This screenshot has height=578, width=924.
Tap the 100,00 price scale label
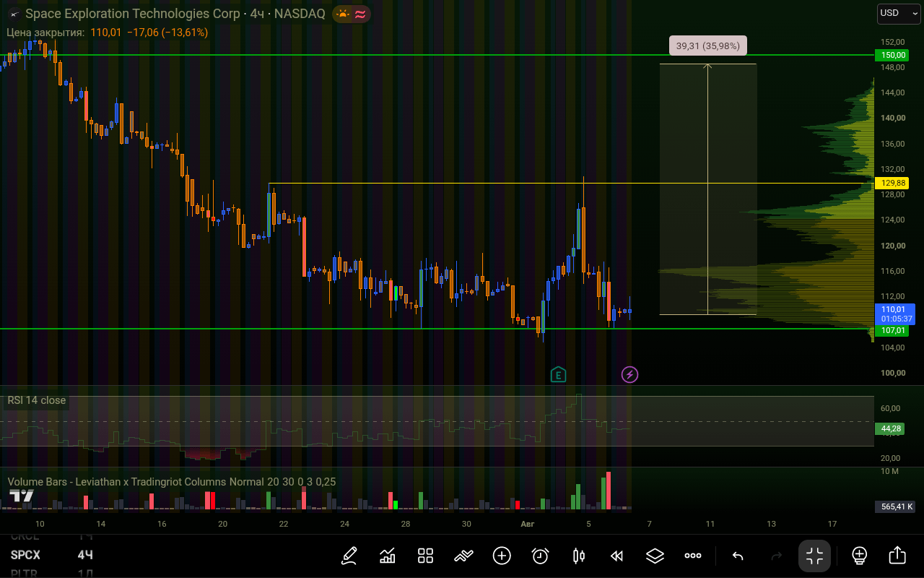[x=892, y=373]
